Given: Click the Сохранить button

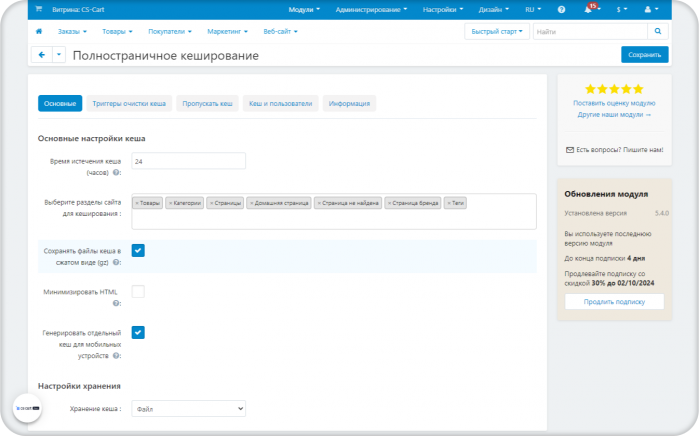Looking at the screenshot, I should point(645,55).
